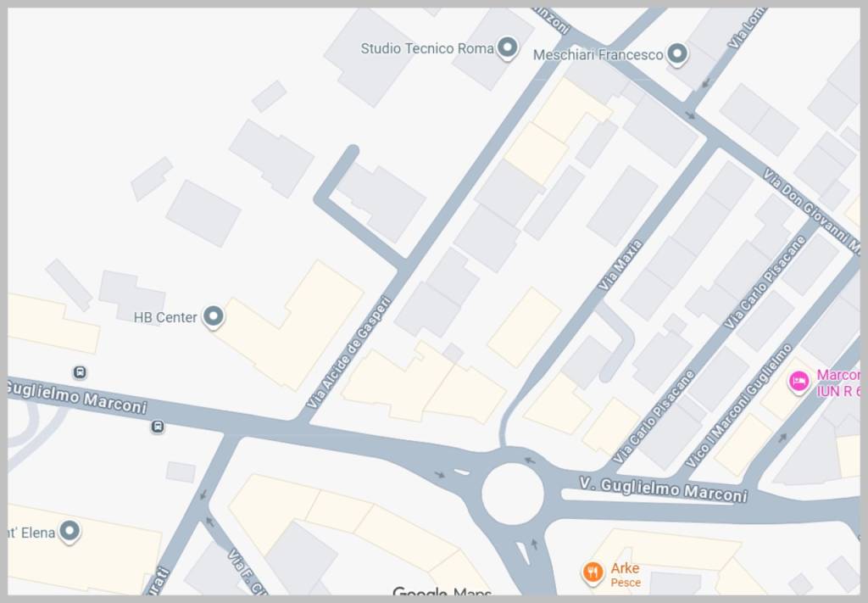Select the bus stop icon on Guglielmo Marconi road
The height and width of the screenshot is (603, 868).
158,427
